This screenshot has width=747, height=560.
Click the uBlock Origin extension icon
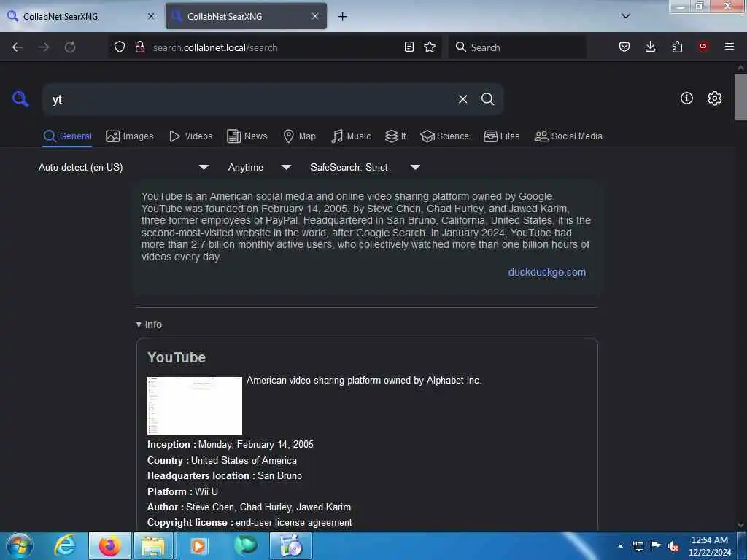point(703,47)
